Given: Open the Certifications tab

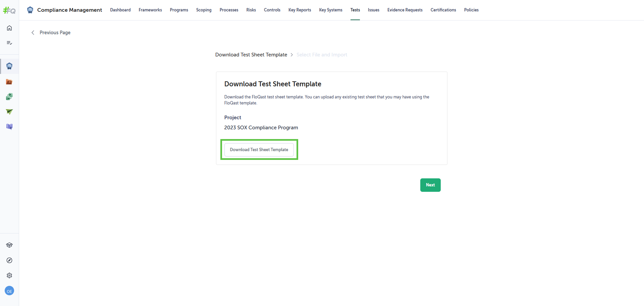Looking at the screenshot, I should [443, 10].
